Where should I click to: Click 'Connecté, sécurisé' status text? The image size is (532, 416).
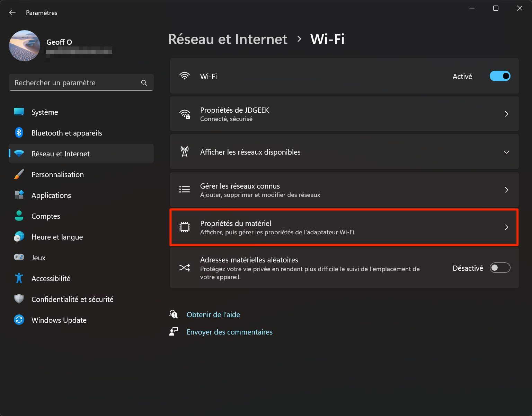[x=226, y=119]
